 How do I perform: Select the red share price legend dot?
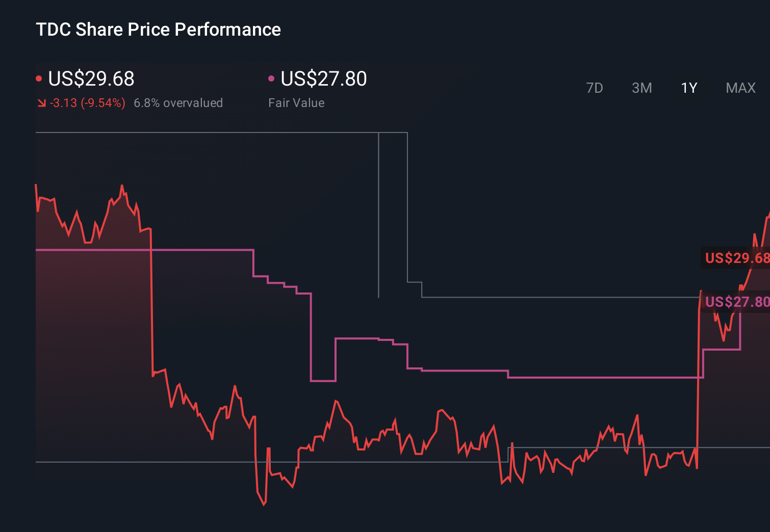(x=39, y=77)
